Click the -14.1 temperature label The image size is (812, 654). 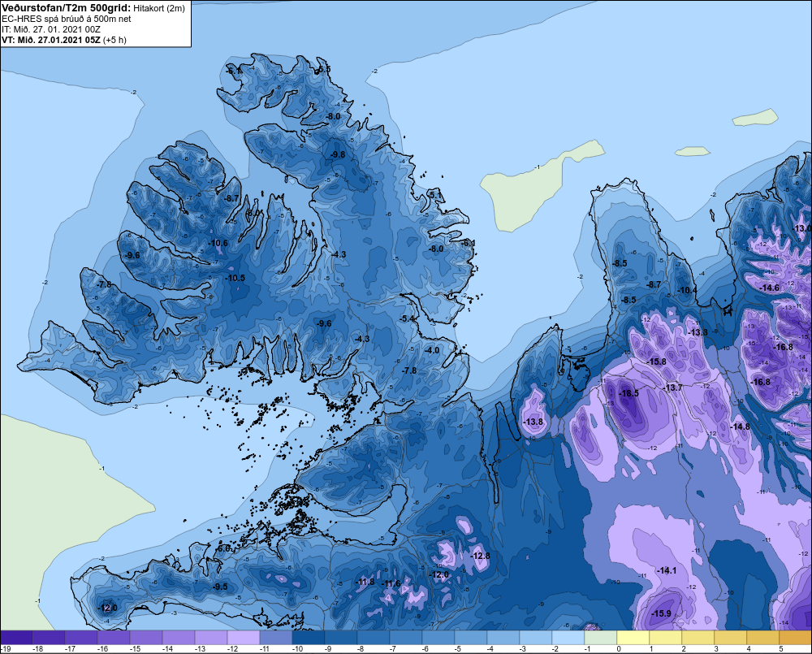[667, 570]
